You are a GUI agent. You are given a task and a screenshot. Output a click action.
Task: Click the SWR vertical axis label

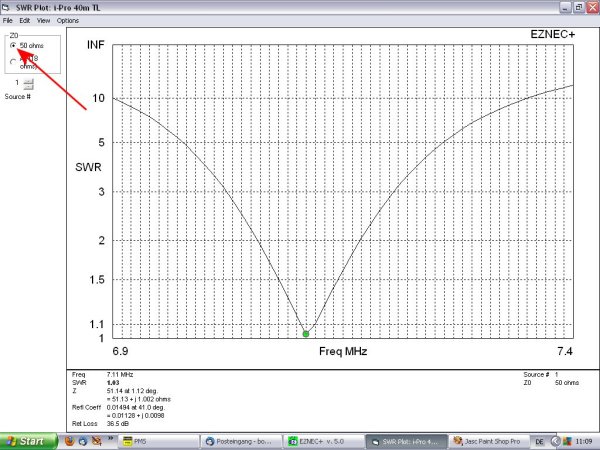tap(88, 167)
